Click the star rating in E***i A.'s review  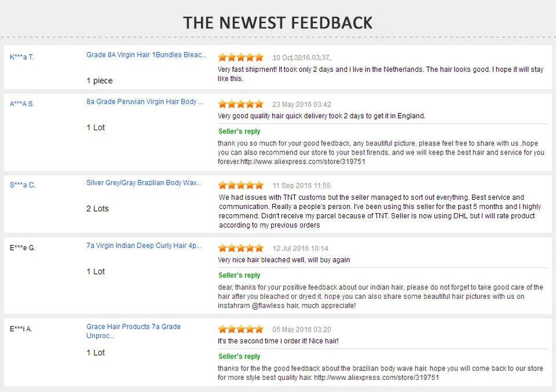coord(241,329)
